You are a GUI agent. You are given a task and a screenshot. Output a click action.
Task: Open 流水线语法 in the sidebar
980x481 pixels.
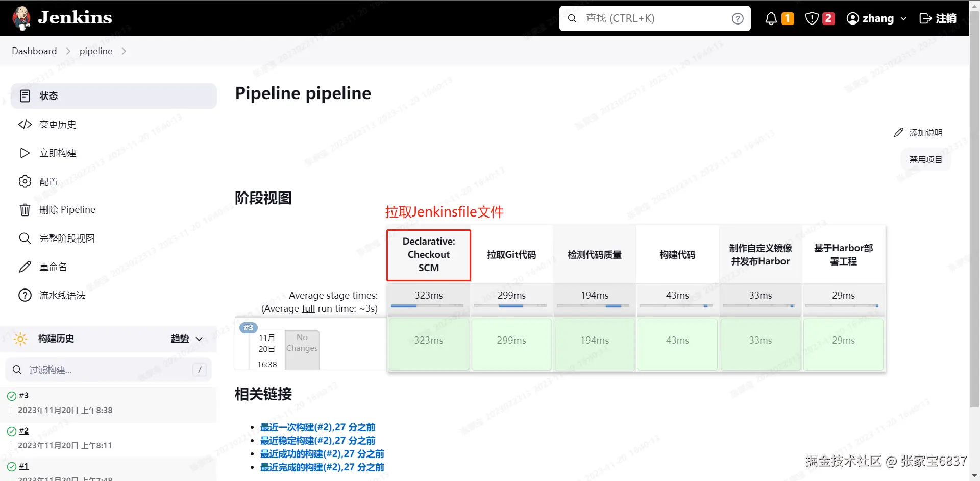click(114, 296)
